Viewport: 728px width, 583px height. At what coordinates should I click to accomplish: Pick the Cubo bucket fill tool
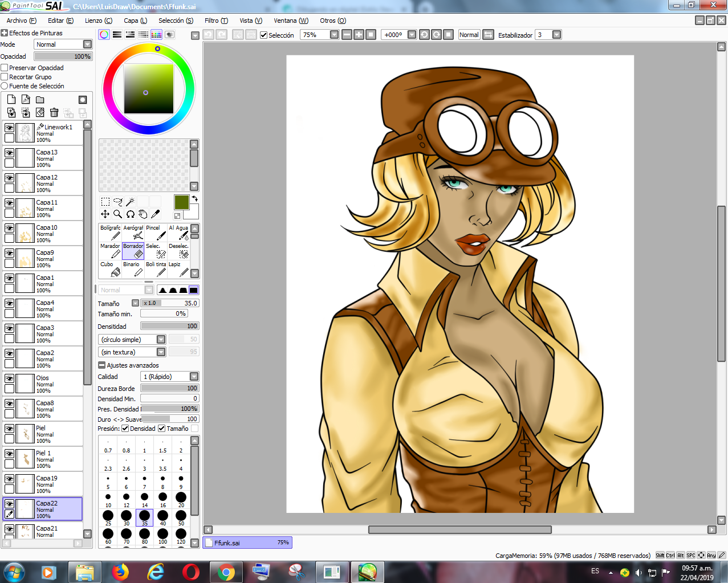coord(110,269)
